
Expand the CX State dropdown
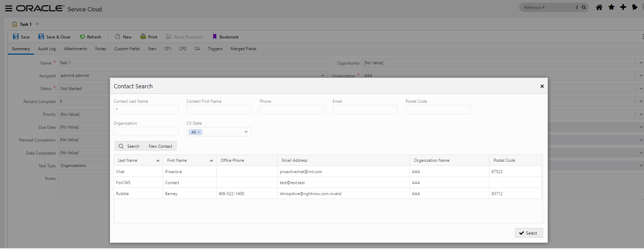[246, 132]
